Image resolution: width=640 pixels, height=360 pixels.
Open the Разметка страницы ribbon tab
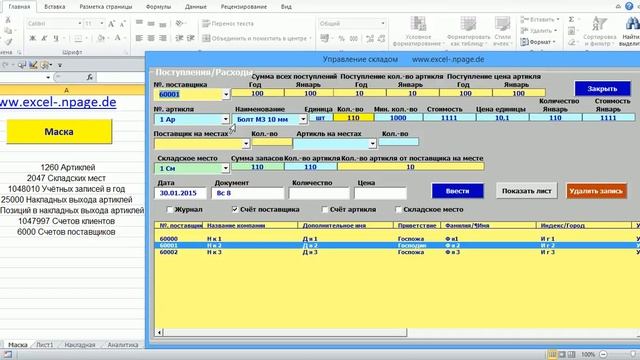[106, 7]
